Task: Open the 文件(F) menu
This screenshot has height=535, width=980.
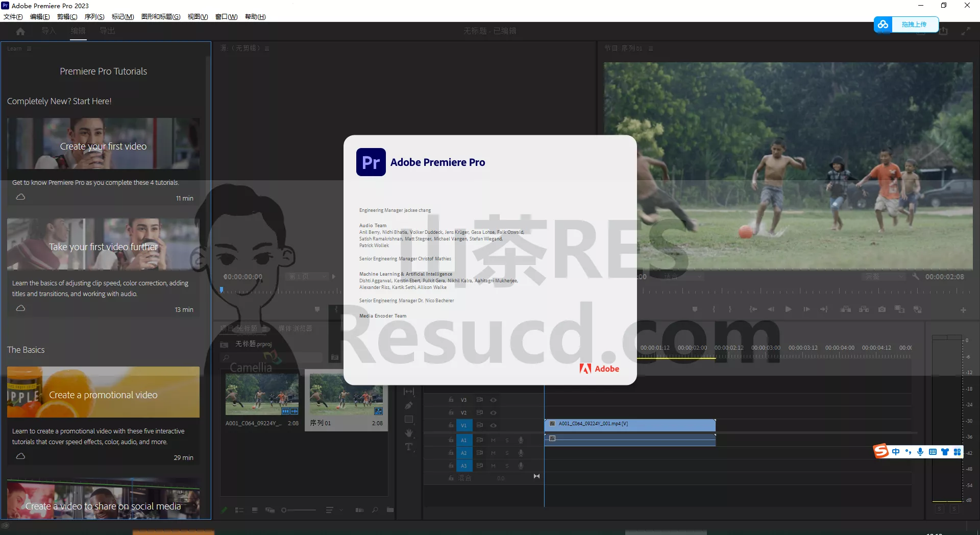Action: 13,16
